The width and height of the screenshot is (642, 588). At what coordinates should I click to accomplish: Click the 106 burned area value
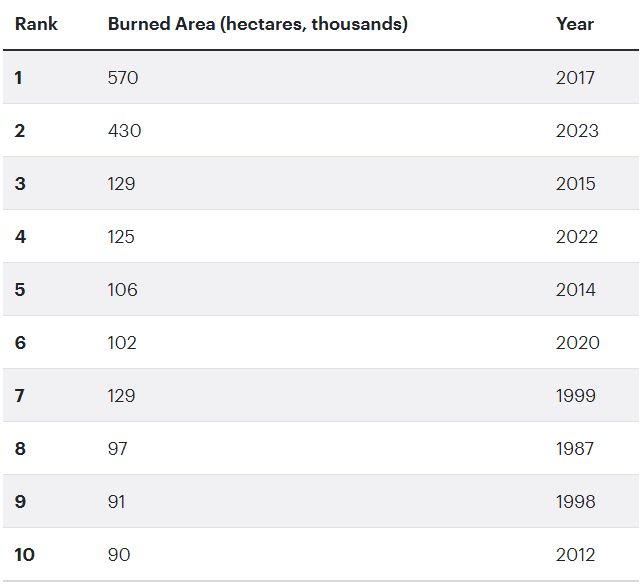(x=122, y=290)
